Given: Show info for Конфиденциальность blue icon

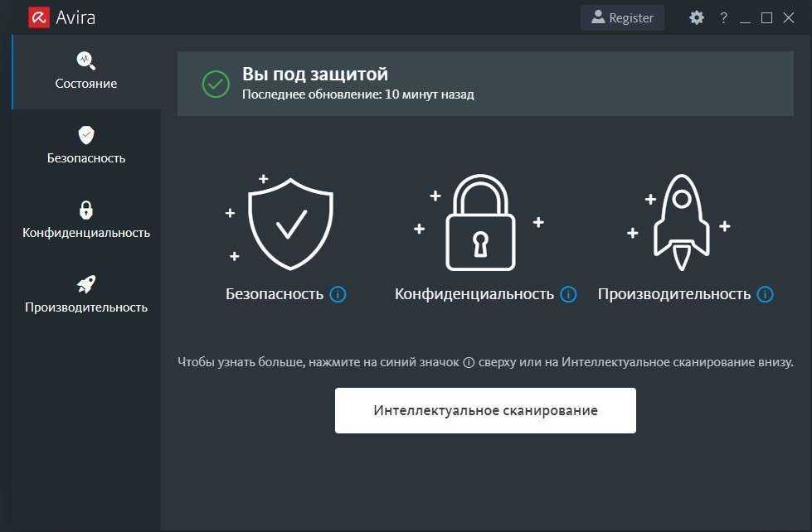Looking at the screenshot, I should tap(568, 294).
